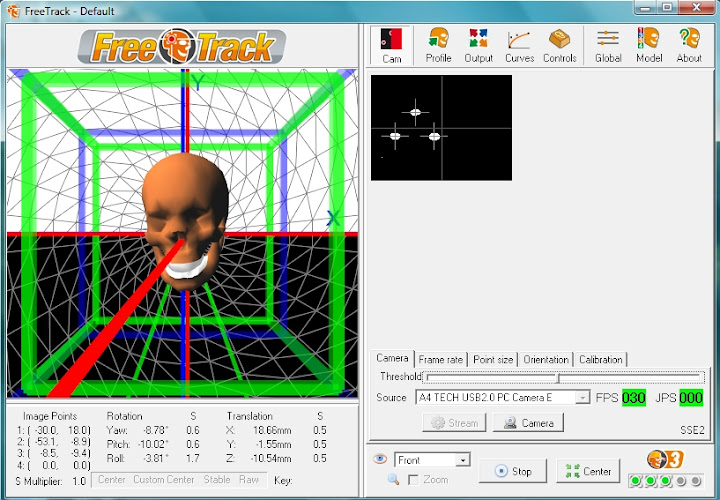Viewport: 720px width, 500px height.
Task: Click the Z translation -10.54mm
Action: point(270,459)
